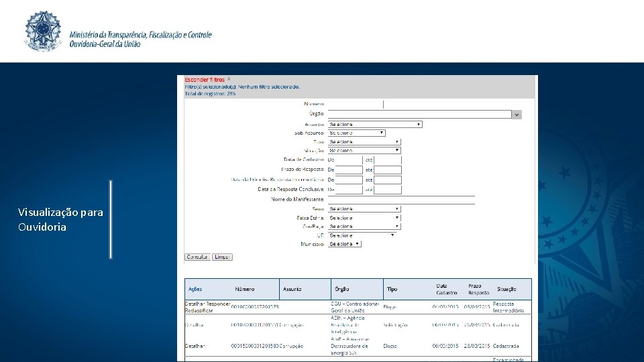This screenshot has height=362, width=644.
Task: Open the Cor/Raça dropdown
Action: tap(364, 227)
